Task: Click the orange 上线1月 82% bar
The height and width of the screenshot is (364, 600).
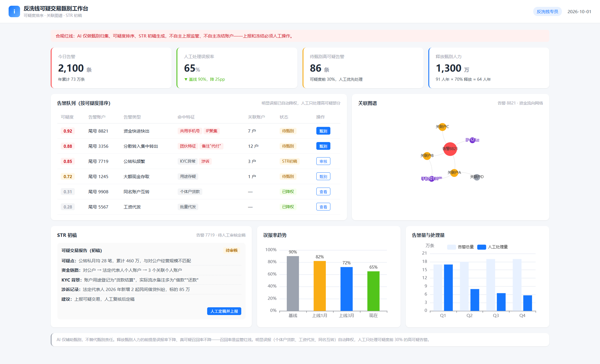Action: 320,286
